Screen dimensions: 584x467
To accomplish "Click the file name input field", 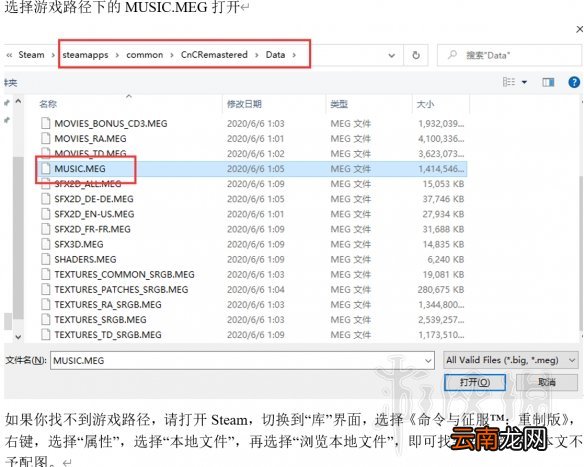I will coord(238,360).
